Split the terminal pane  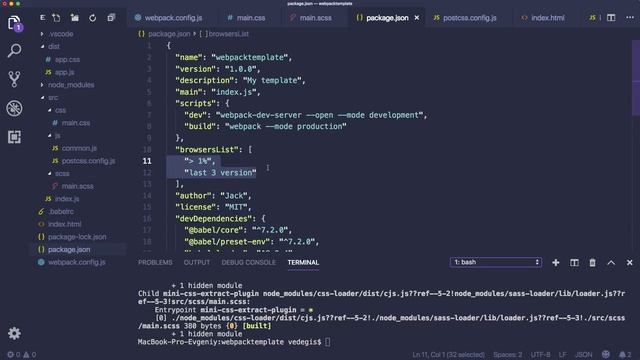pos(574,262)
